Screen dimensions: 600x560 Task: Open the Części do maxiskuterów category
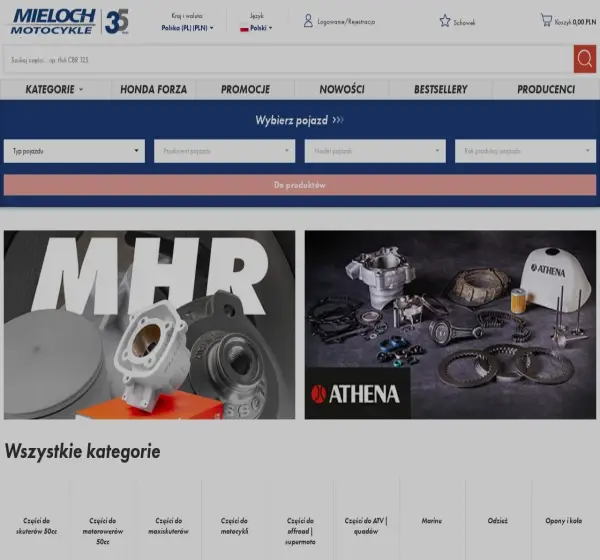[168, 526]
